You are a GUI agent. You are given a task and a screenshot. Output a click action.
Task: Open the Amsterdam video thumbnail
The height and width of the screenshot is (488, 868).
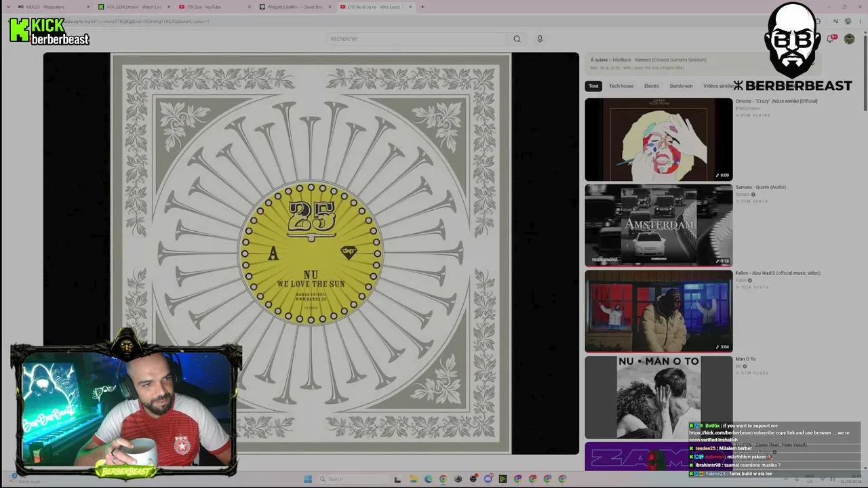(x=658, y=225)
